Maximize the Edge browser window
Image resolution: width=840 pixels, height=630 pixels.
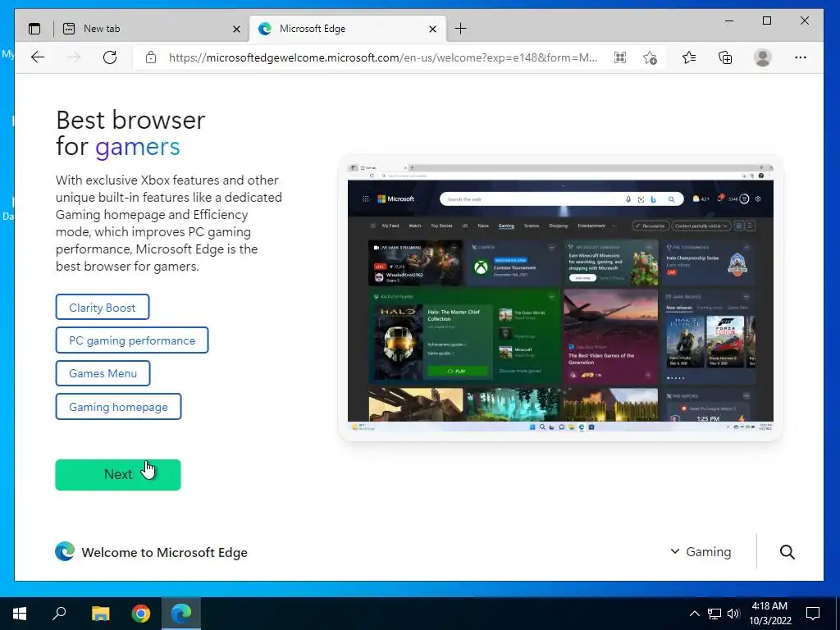pos(767,21)
